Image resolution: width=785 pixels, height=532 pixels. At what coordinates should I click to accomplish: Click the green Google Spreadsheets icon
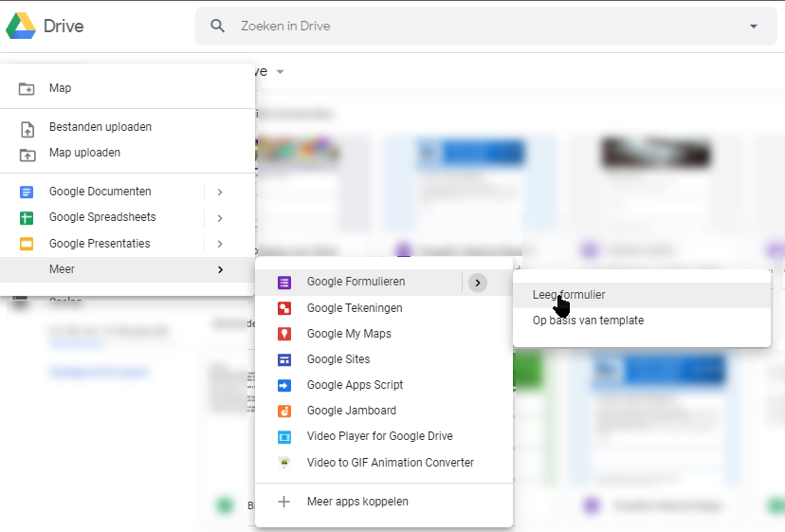coord(27,218)
